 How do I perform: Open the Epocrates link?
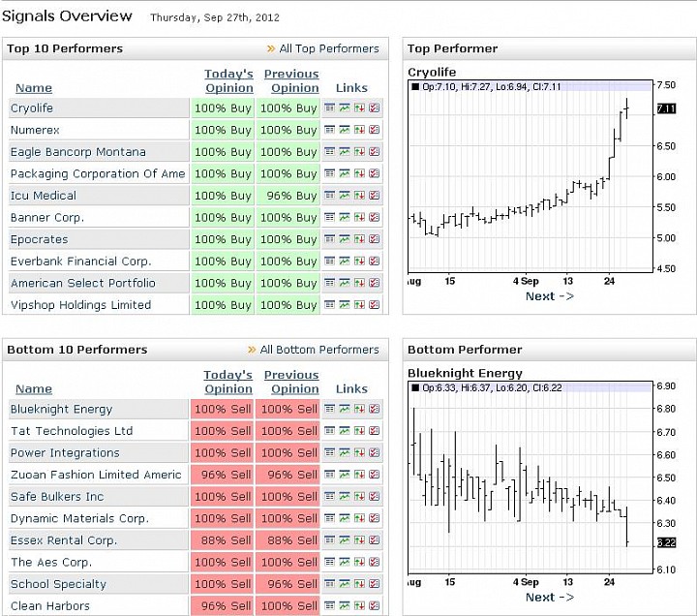(x=39, y=240)
